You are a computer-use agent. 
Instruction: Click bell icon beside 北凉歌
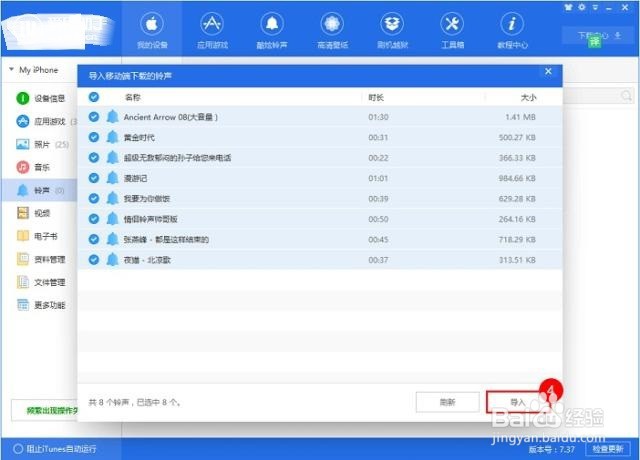click(112, 260)
